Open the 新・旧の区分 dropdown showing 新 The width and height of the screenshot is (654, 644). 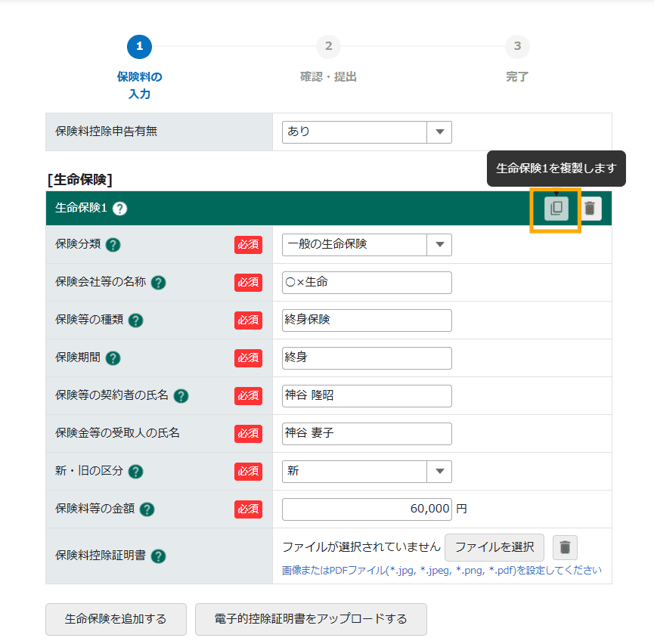(x=367, y=472)
